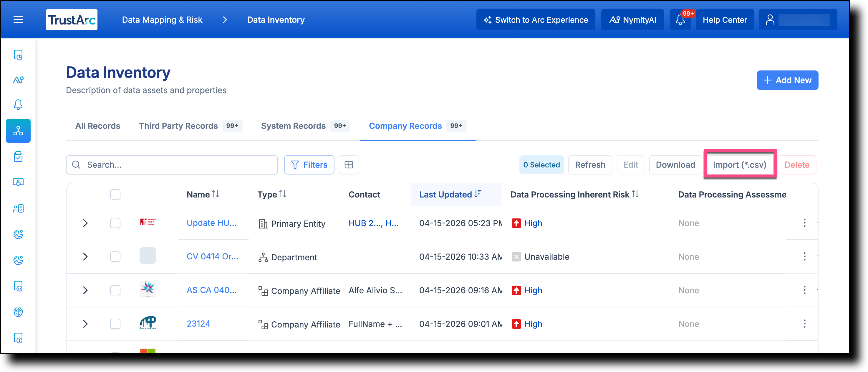Click the AS CA 040... row logo thumbnail
Image resolution: width=868 pixels, height=372 pixels.
click(x=148, y=289)
